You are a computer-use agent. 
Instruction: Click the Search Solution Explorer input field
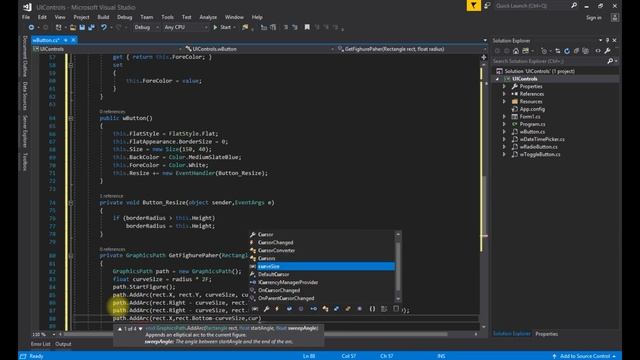[x=549, y=61]
